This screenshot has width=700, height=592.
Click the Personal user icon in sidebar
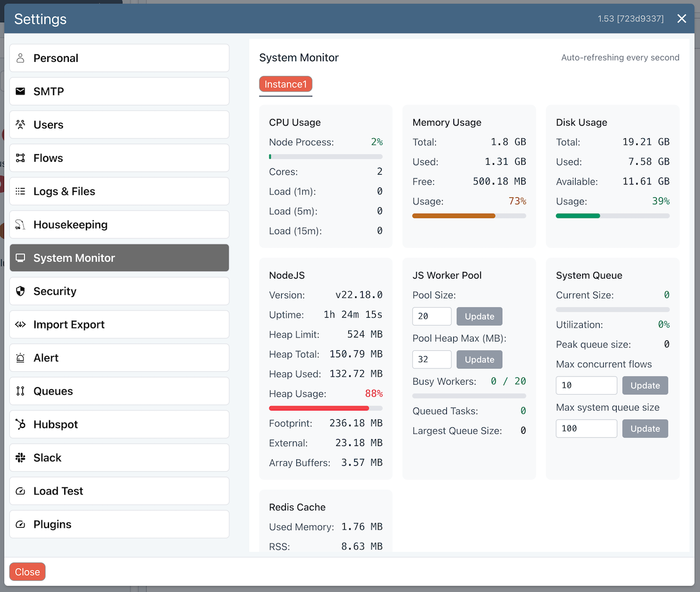(x=20, y=58)
